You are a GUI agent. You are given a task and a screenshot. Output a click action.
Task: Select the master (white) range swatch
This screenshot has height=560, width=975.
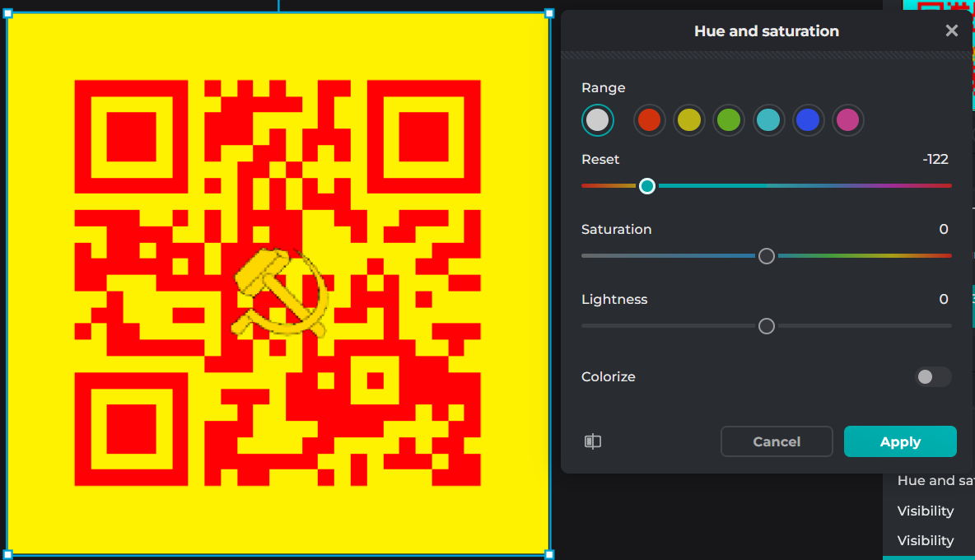tap(598, 120)
